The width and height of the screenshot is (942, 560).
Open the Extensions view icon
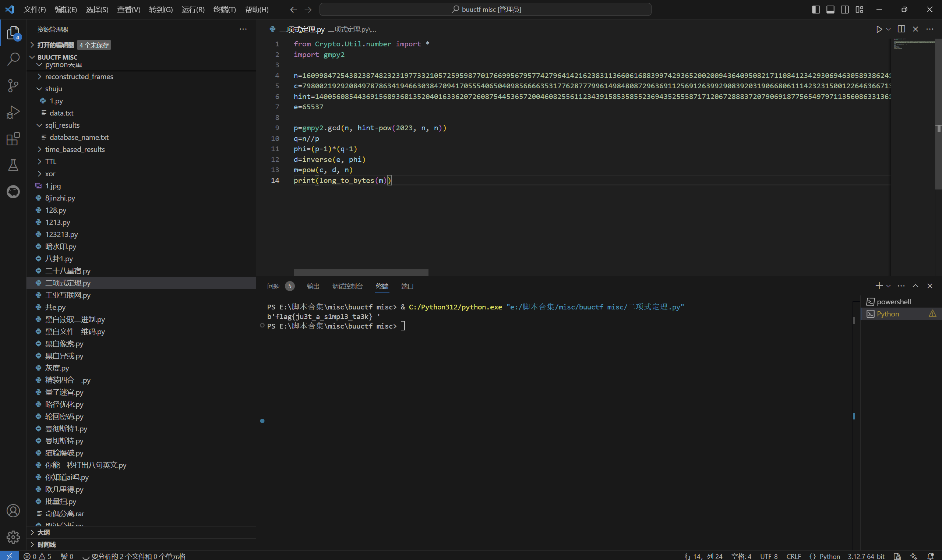(x=13, y=138)
